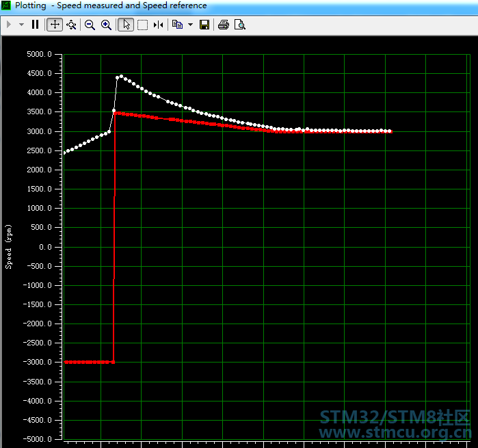Click the zoom-to-fit all icon

tap(71, 25)
